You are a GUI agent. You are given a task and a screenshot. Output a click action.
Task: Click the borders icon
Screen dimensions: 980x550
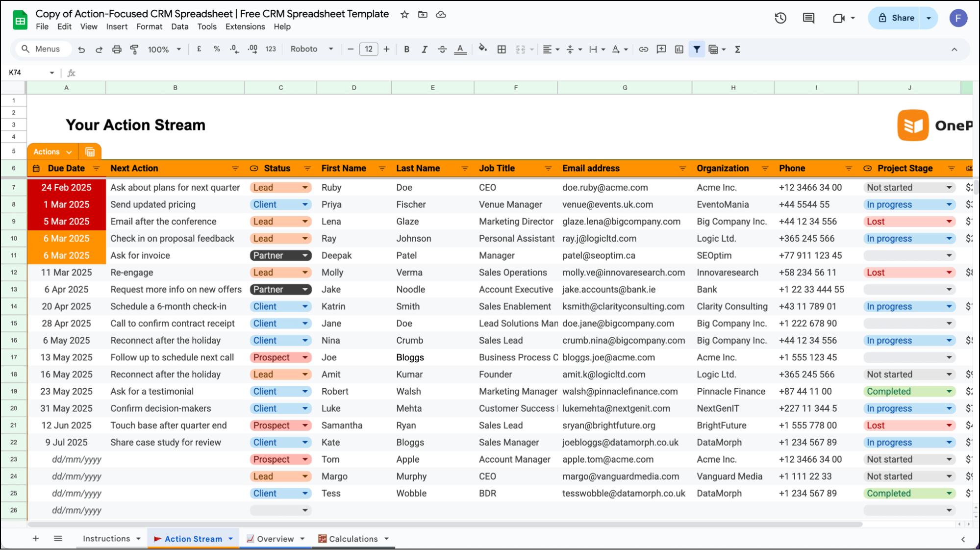[x=501, y=49]
